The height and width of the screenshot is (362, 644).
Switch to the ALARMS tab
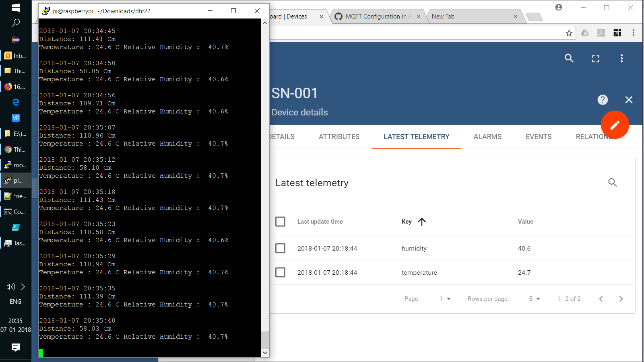487,137
